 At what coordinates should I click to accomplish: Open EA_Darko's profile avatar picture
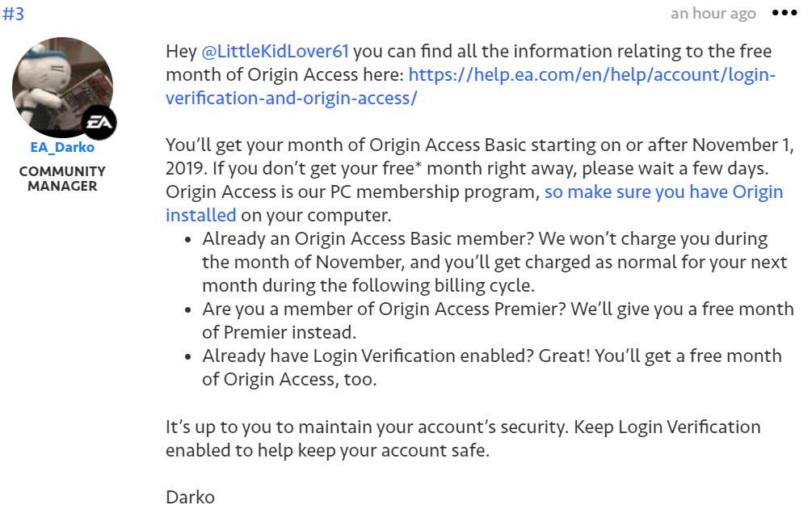tap(63, 87)
